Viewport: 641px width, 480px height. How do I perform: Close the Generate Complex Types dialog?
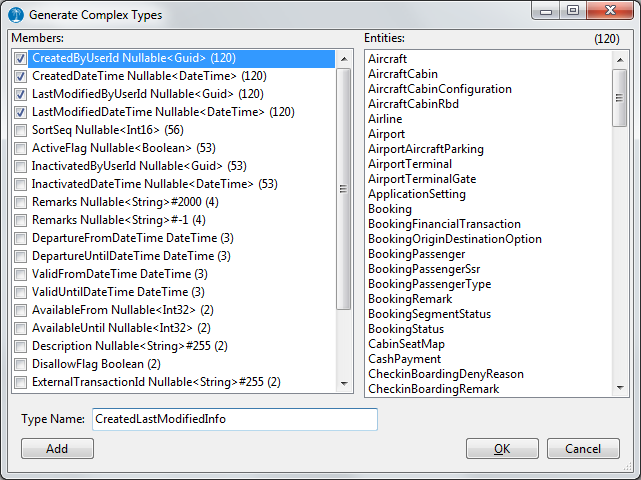(604, 12)
